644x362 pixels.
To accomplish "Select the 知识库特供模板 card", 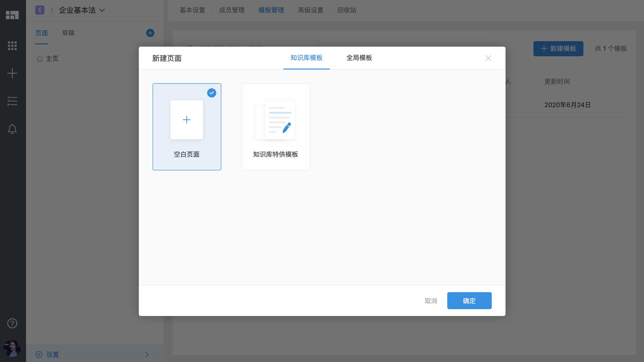I will [276, 127].
